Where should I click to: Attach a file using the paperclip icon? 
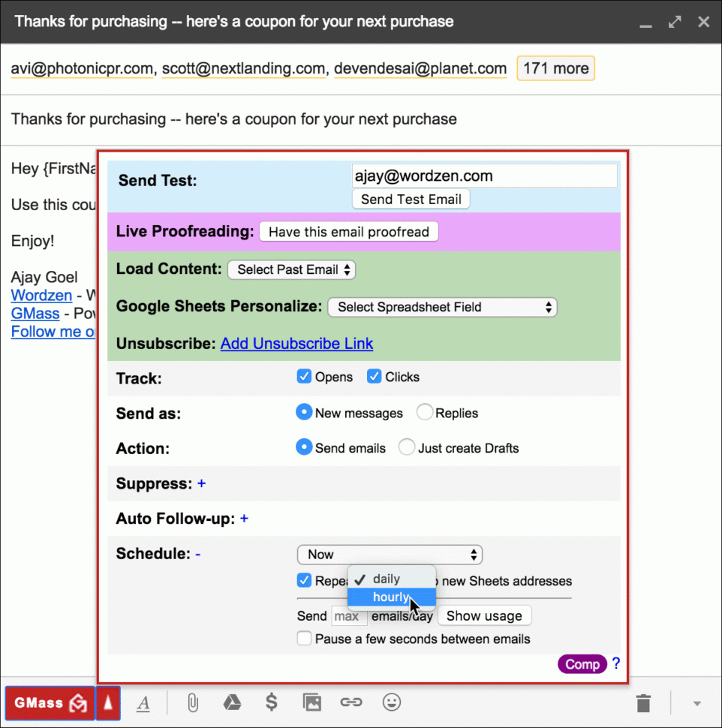coord(191,702)
